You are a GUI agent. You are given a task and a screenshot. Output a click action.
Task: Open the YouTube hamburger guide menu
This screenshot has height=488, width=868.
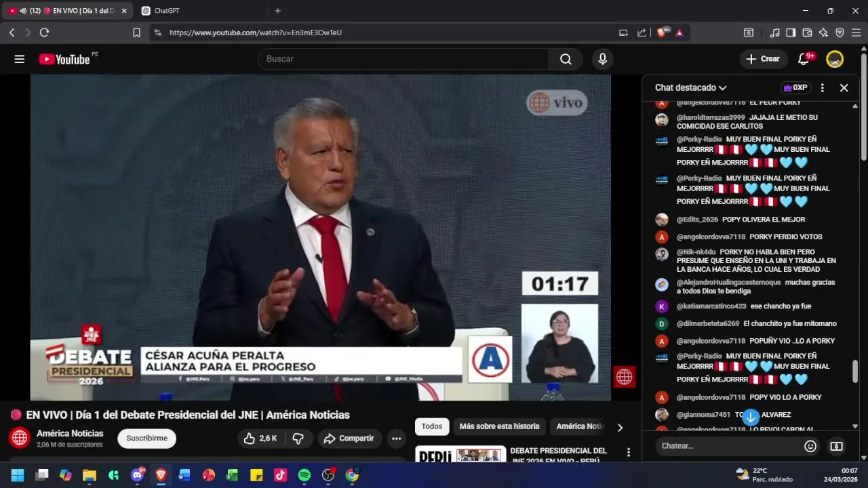pos(19,59)
